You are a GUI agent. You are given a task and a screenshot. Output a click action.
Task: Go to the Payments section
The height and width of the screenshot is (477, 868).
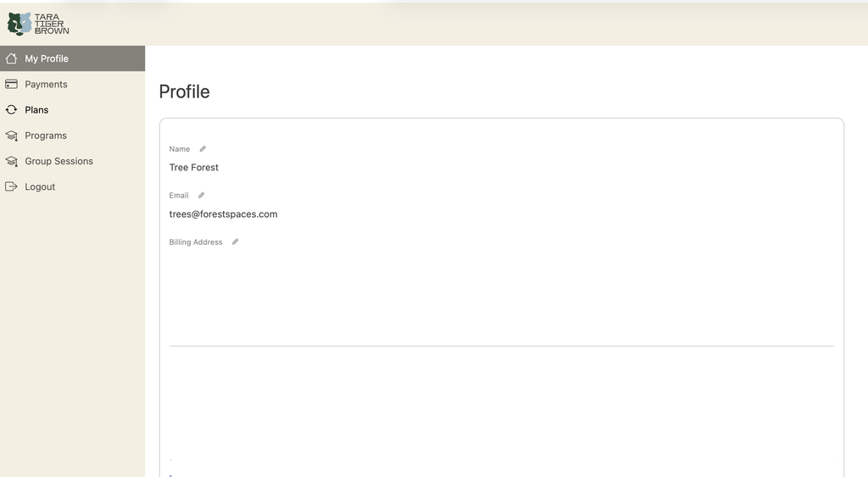(x=73, y=84)
